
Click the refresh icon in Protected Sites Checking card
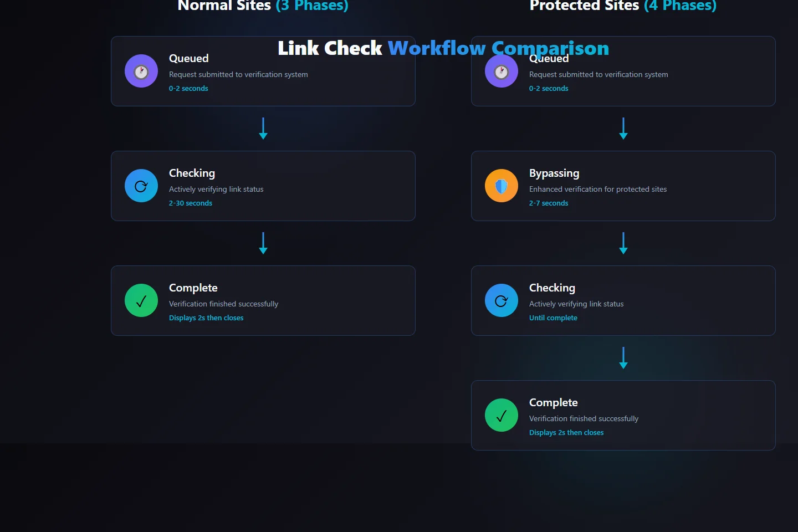coord(501,300)
